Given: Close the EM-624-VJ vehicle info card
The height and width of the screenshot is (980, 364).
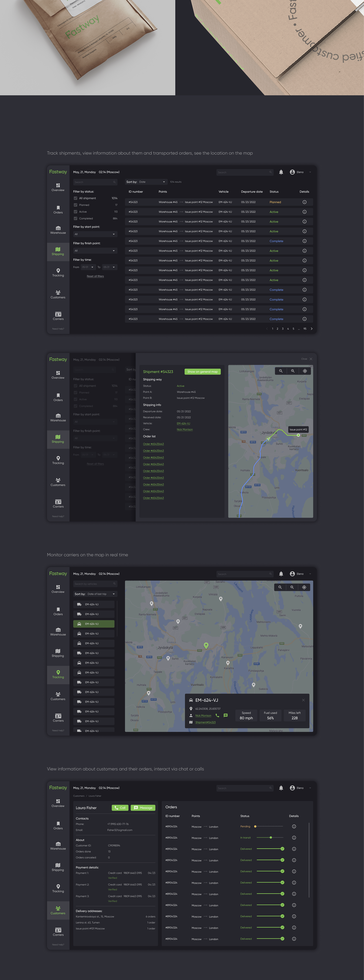Looking at the screenshot, I should click(x=303, y=700).
